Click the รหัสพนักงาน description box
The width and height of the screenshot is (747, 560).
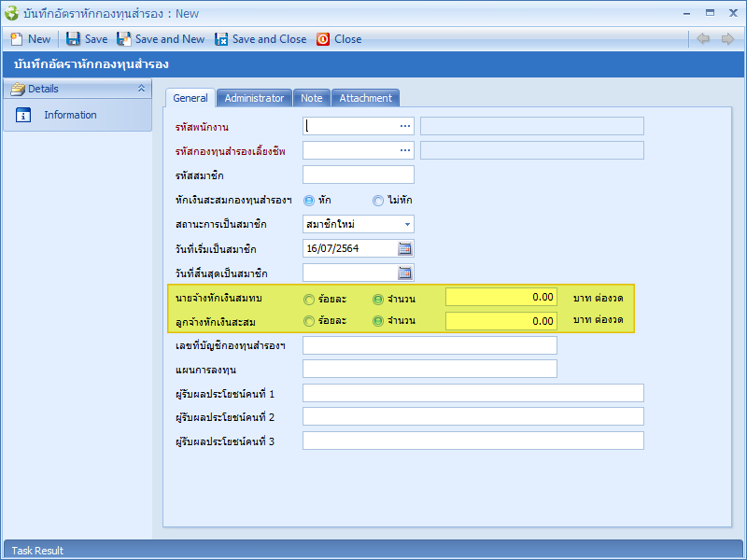click(x=532, y=126)
